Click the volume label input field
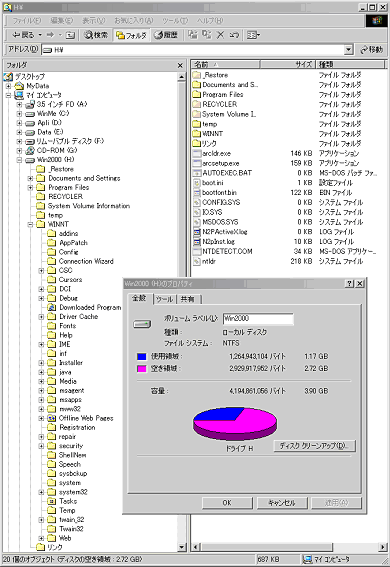 tap(258, 319)
